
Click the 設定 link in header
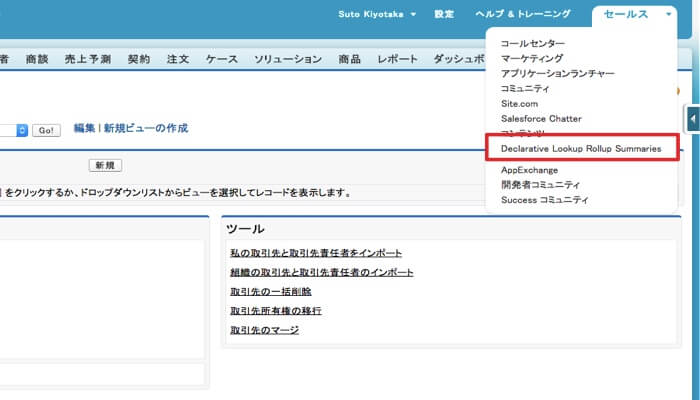point(443,15)
